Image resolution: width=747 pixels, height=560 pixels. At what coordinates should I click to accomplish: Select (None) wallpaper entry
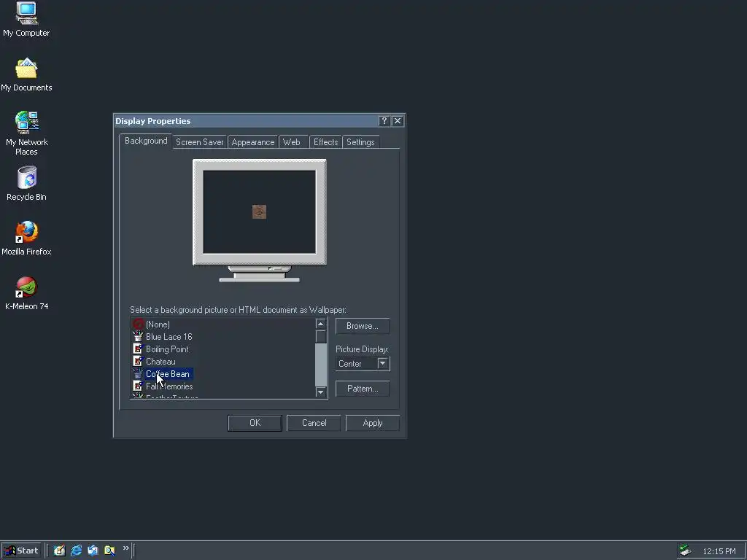[158, 324]
